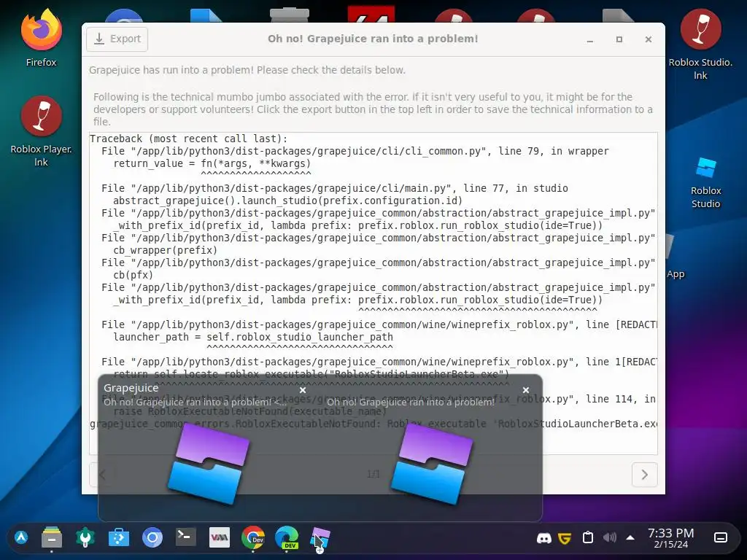This screenshot has width=747, height=560.
Task: Open Chrome Dev from the taskbar
Action: click(253, 537)
